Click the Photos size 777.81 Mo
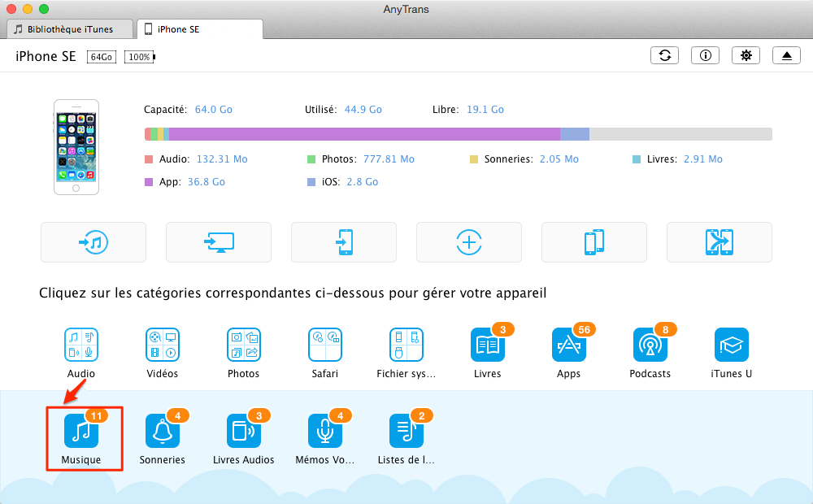This screenshot has width=813, height=504. [x=389, y=159]
